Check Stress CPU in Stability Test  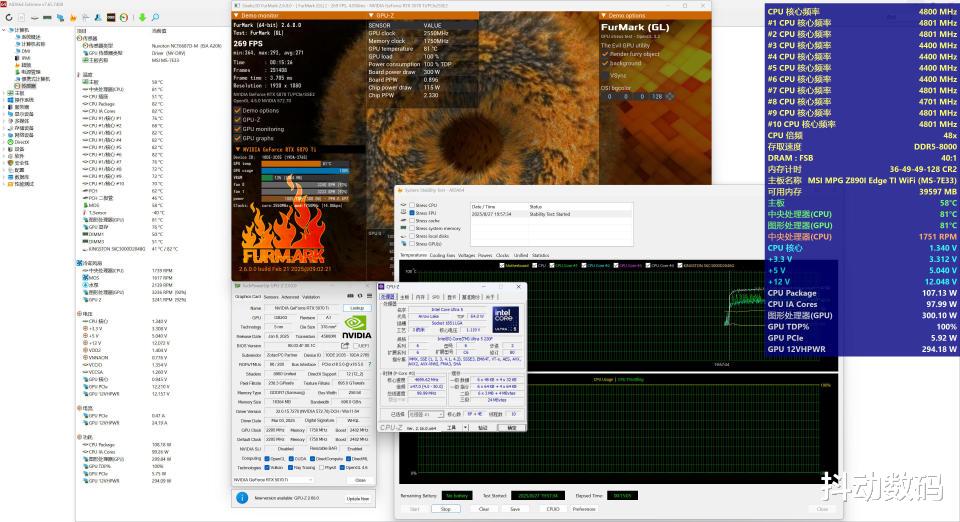coord(412,206)
